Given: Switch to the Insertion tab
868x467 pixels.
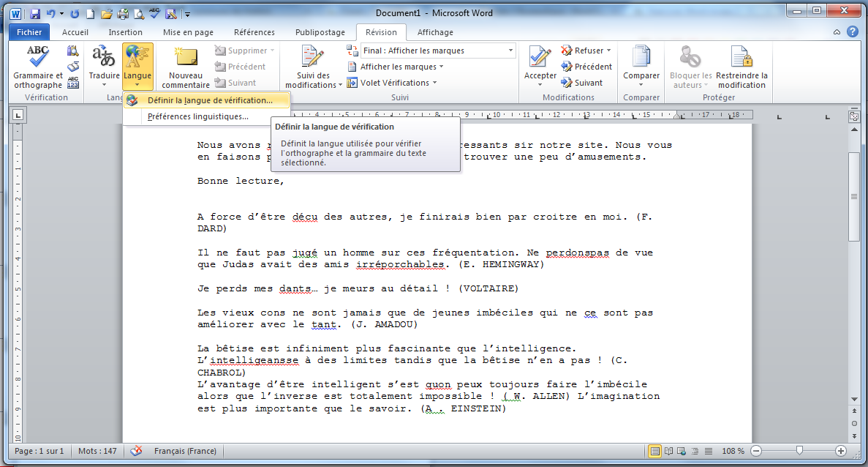Looking at the screenshot, I should (x=125, y=32).
